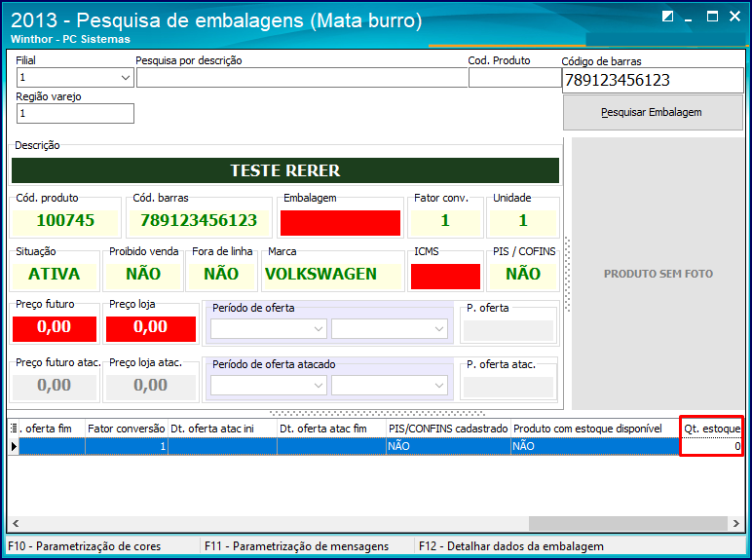
Task: Open first Período de oferta date dropdown
Action: click(318, 329)
